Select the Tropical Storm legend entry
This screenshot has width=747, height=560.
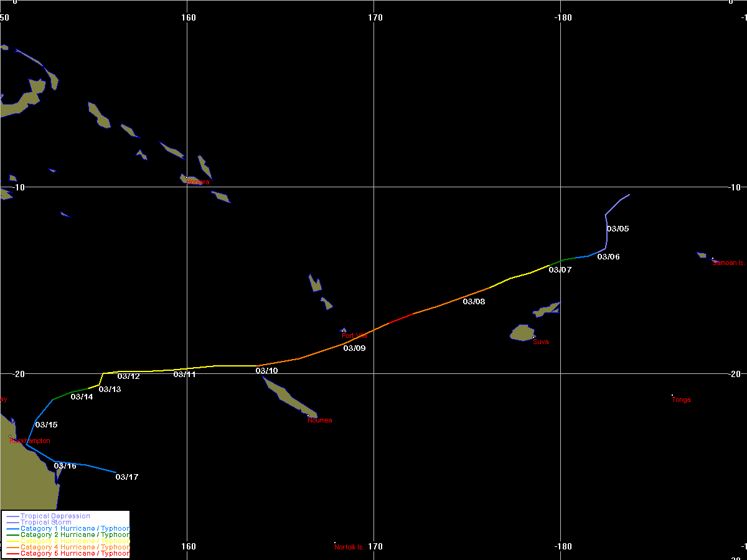[45, 523]
